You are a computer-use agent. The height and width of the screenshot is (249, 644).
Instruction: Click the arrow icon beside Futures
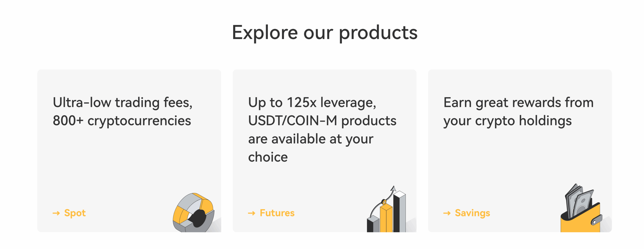click(251, 213)
